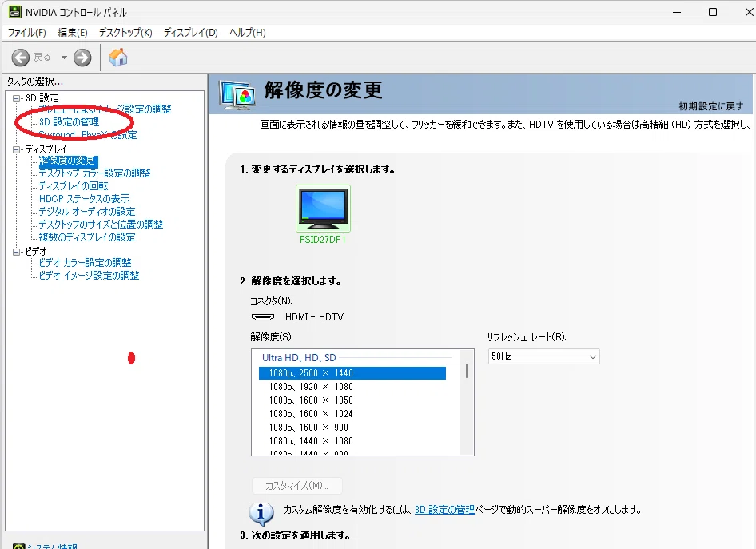Open 複数のディスプレイの設定 task

click(87, 237)
